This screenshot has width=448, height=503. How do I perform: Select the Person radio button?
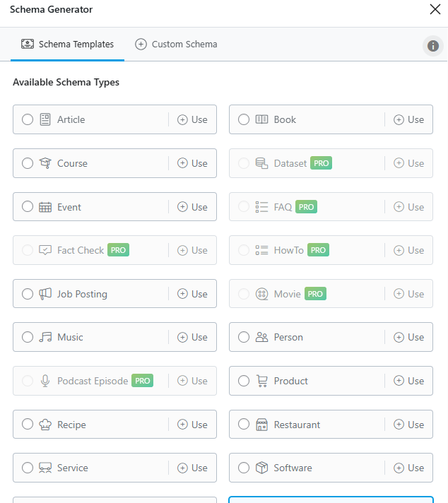(244, 337)
